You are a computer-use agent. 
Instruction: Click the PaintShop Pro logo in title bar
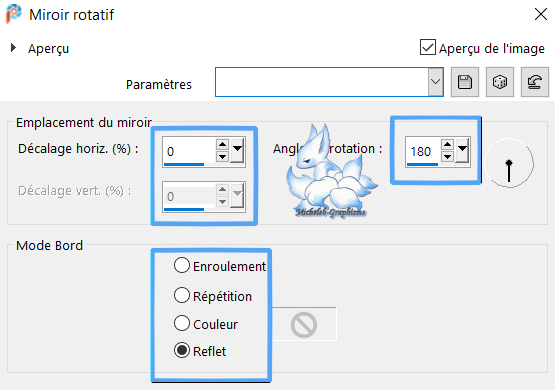pyautogui.click(x=13, y=14)
